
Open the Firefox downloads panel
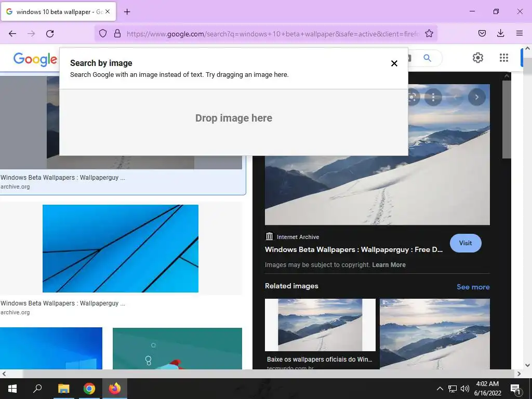coord(500,33)
